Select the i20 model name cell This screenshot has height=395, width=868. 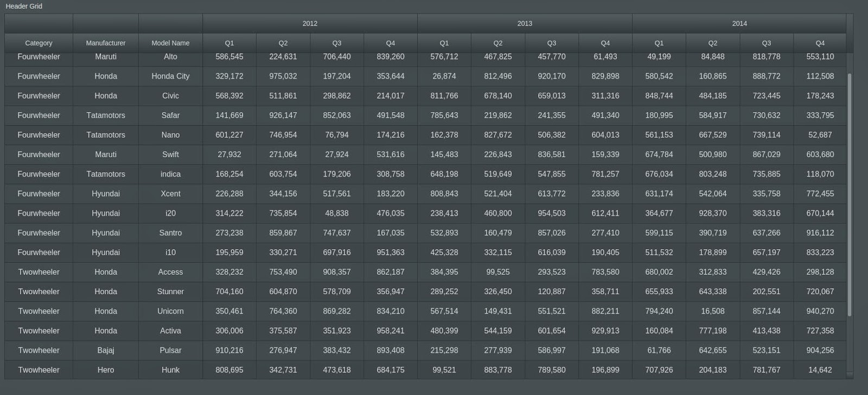pos(170,213)
